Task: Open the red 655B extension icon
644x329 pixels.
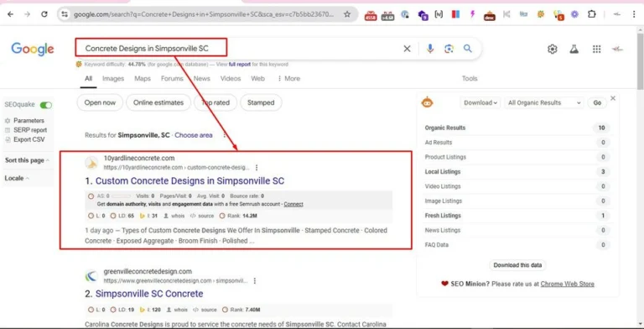Action: (x=371, y=15)
